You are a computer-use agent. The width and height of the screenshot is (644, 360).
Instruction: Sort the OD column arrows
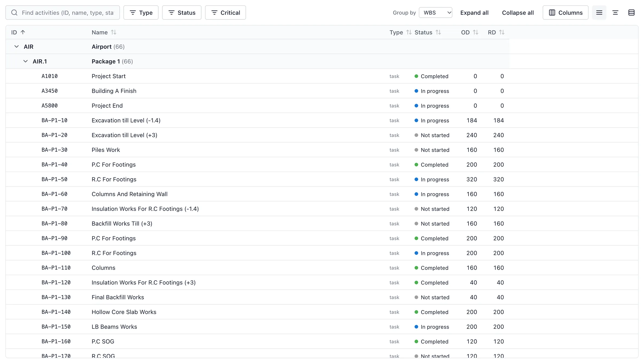click(475, 32)
